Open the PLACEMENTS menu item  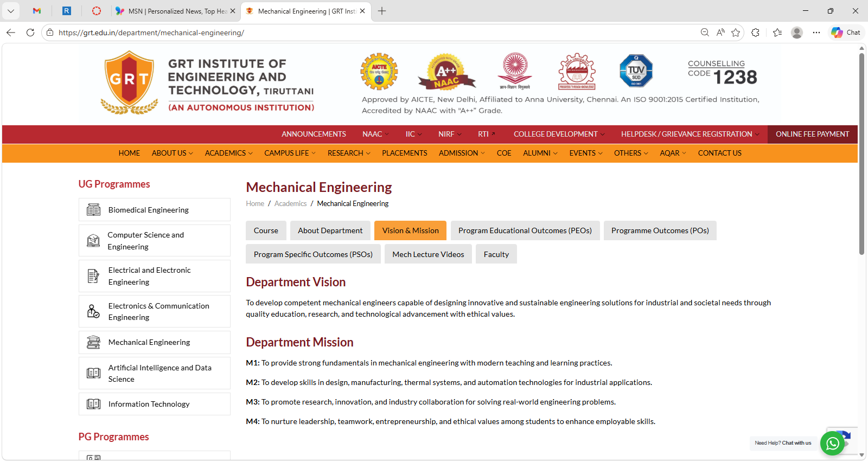point(404,153)
